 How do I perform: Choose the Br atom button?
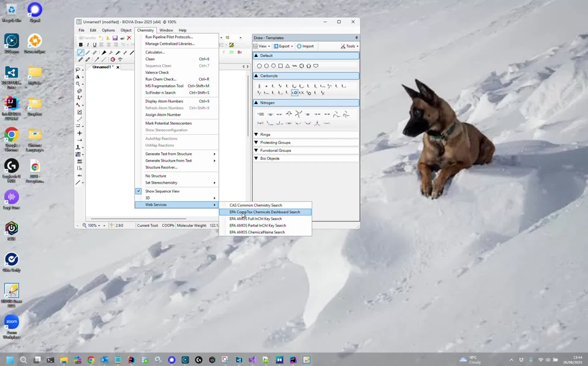coord(239,53)
